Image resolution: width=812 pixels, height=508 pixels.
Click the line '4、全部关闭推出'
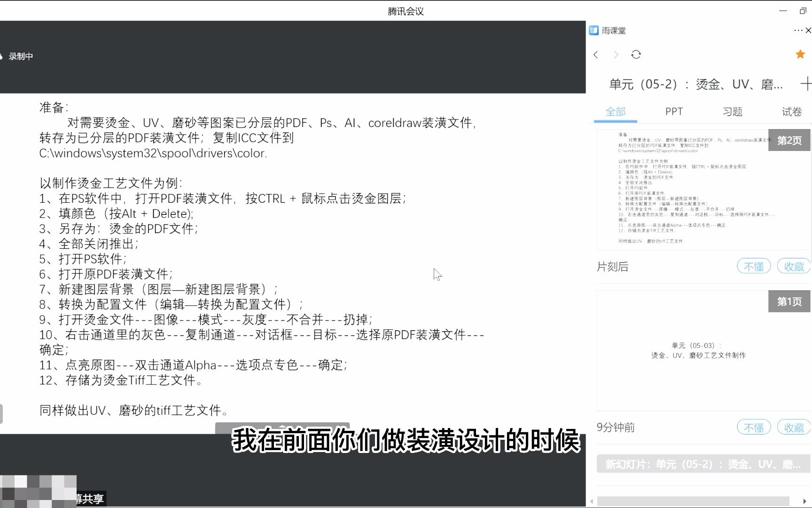coord(89,244)
